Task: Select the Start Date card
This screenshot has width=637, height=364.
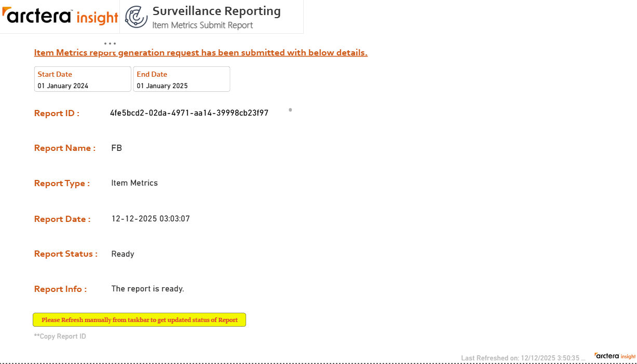Action: coord(83,79)
